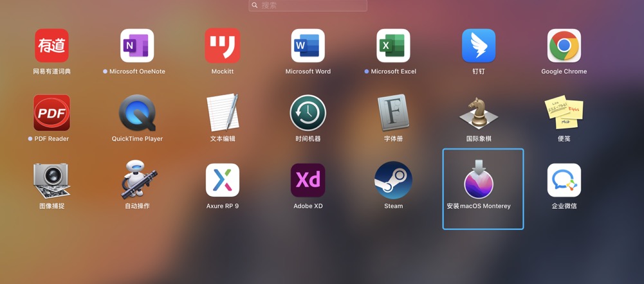Click the "安装 macOS Monterey" label text

[479, 206]
